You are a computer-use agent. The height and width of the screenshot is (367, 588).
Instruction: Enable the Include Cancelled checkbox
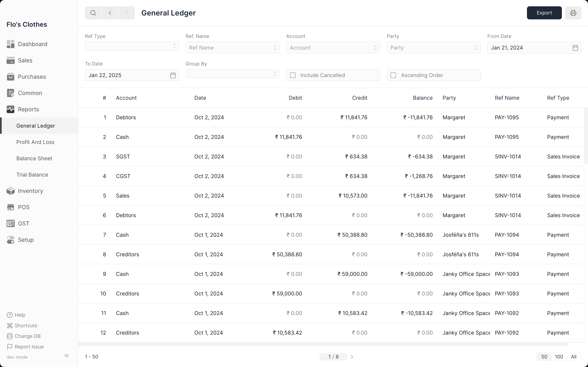point(293,75)
